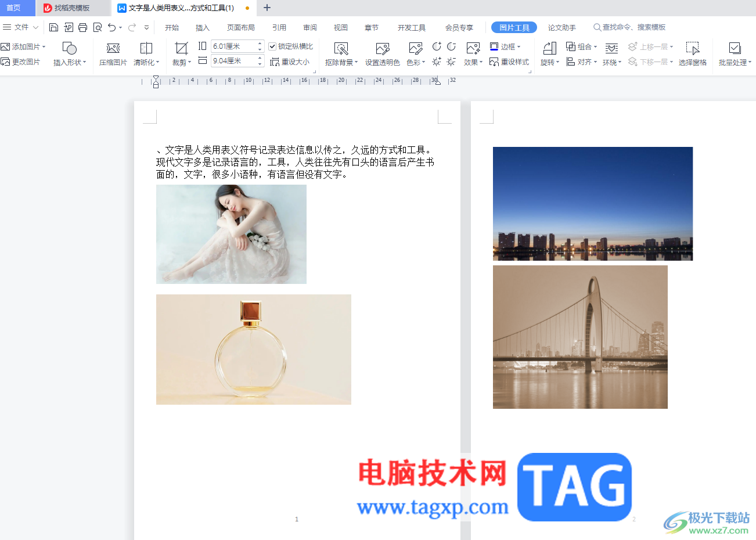This screenshot has height=540, width=756.
Task: Expand the File (文件) menu arrow
Action: [35, 27]
